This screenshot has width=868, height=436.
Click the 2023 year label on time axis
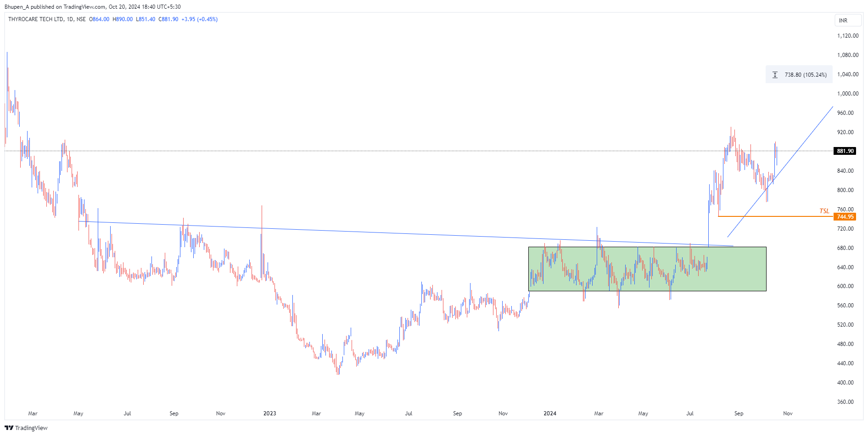[269, 413]
